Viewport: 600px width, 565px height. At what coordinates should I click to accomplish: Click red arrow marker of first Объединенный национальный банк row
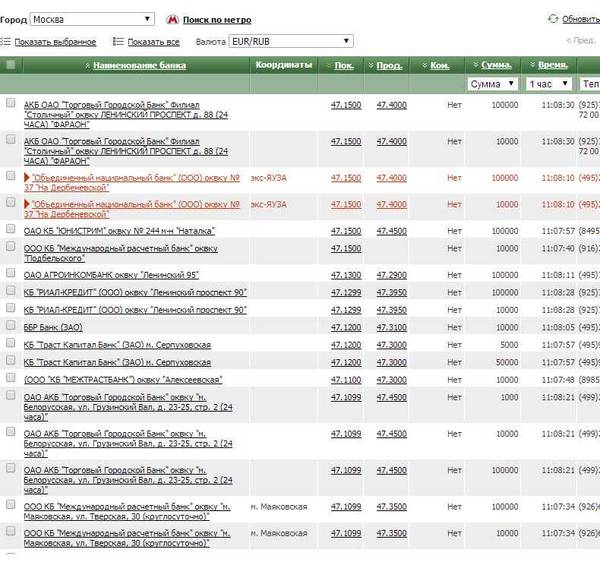27,177
